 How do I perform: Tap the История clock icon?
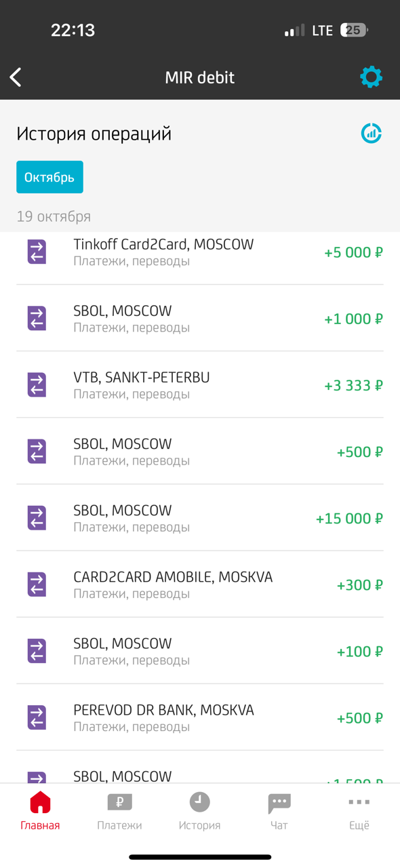coord(199,802)
